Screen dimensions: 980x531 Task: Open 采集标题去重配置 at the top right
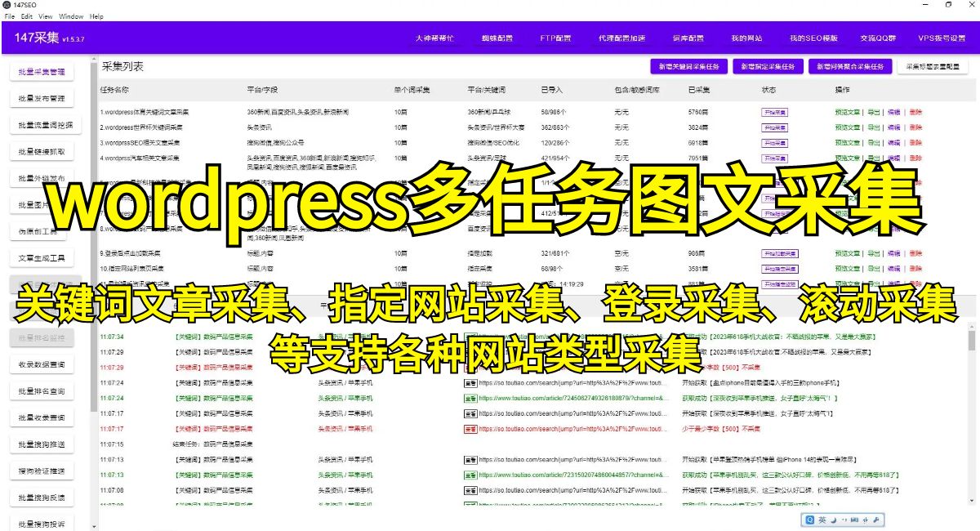(931, 66)
